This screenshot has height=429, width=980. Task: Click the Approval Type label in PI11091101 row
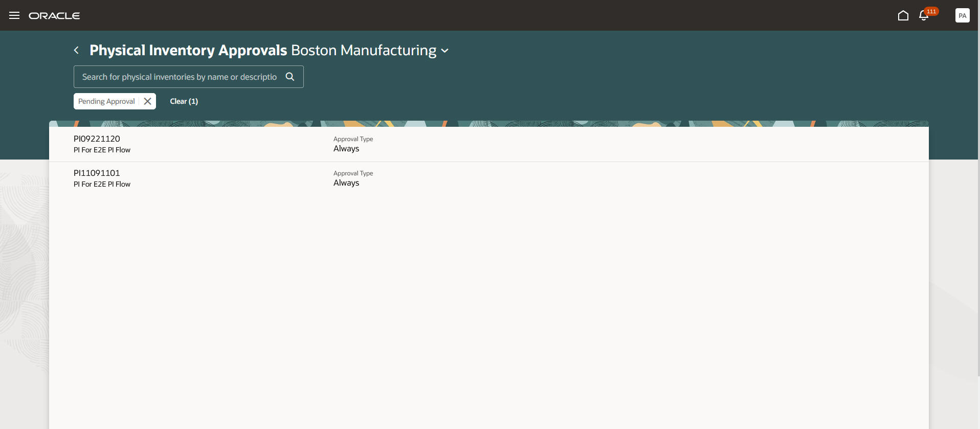point(353,173)
